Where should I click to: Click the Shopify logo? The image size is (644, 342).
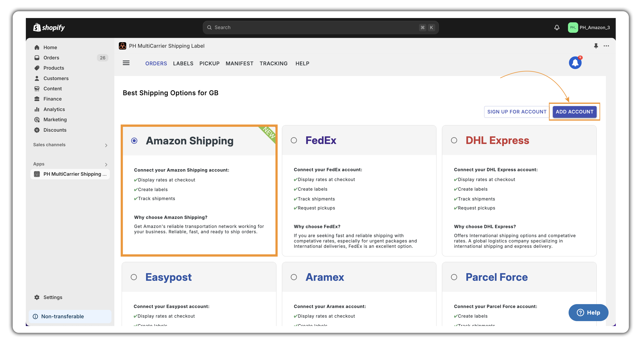pos(49,27)
